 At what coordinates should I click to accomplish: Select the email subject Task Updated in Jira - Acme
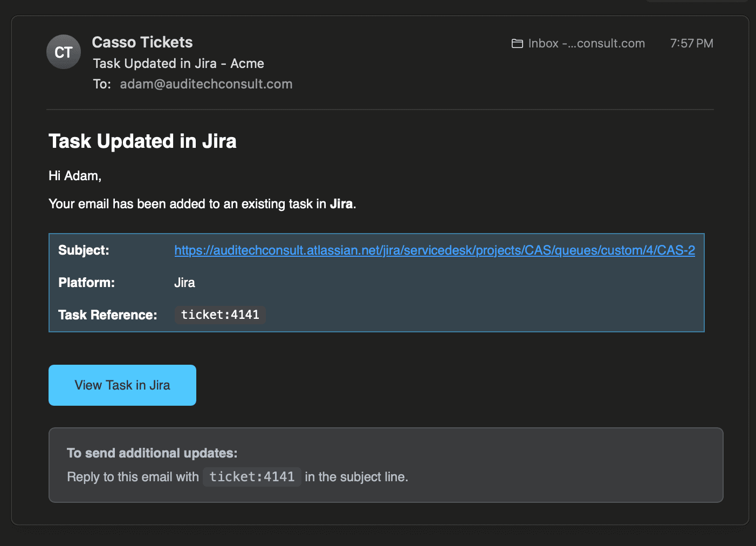click(x=178, y=63)
